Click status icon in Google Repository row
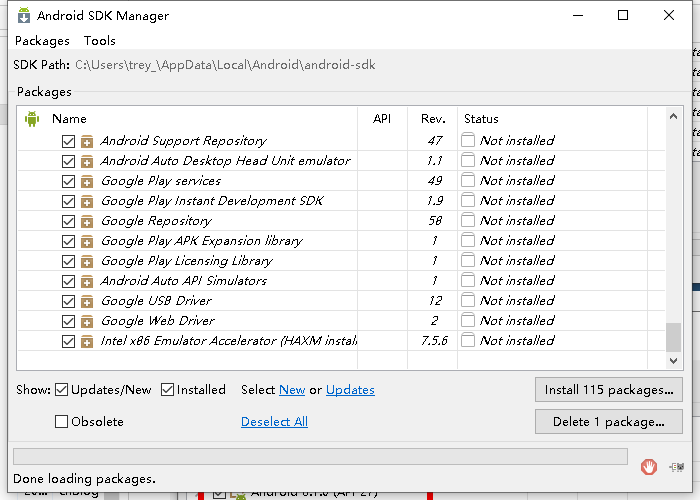Image resolution: width=700 pixels, height=500 pixels. tap(467, 220)
